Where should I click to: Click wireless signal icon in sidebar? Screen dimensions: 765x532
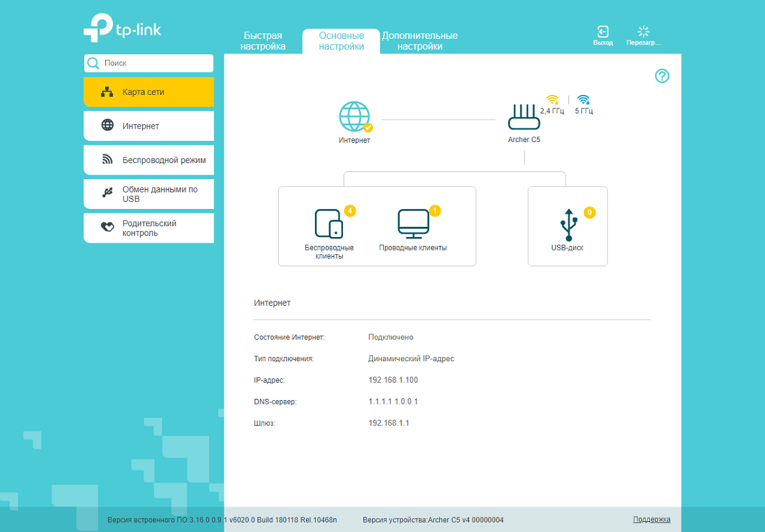[108, 160]
